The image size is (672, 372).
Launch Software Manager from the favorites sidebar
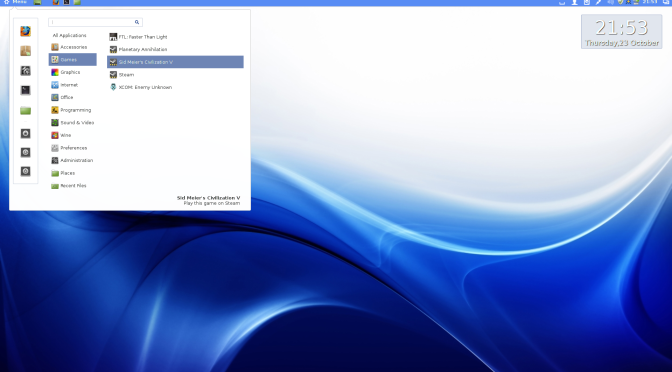(x=25, y=51)
